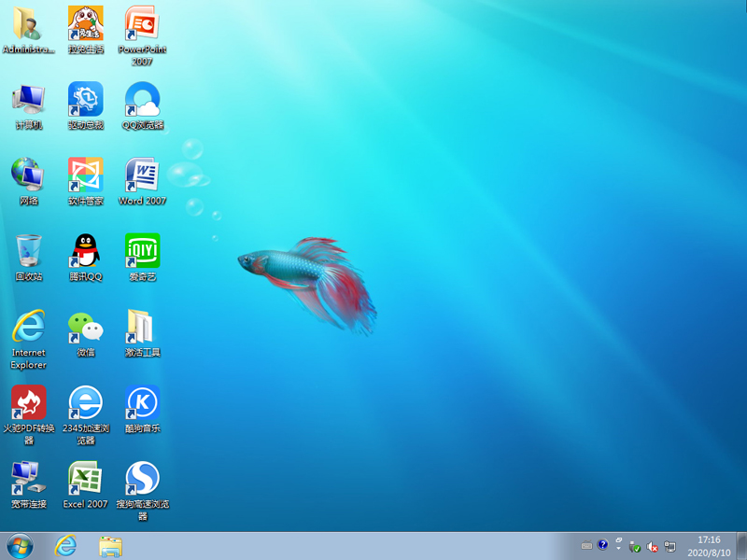The width and height of the screenshot is (747, 560).
Task: Click the green 爱奇艺 iQIYI icon
Action: (x=142, y=251)
